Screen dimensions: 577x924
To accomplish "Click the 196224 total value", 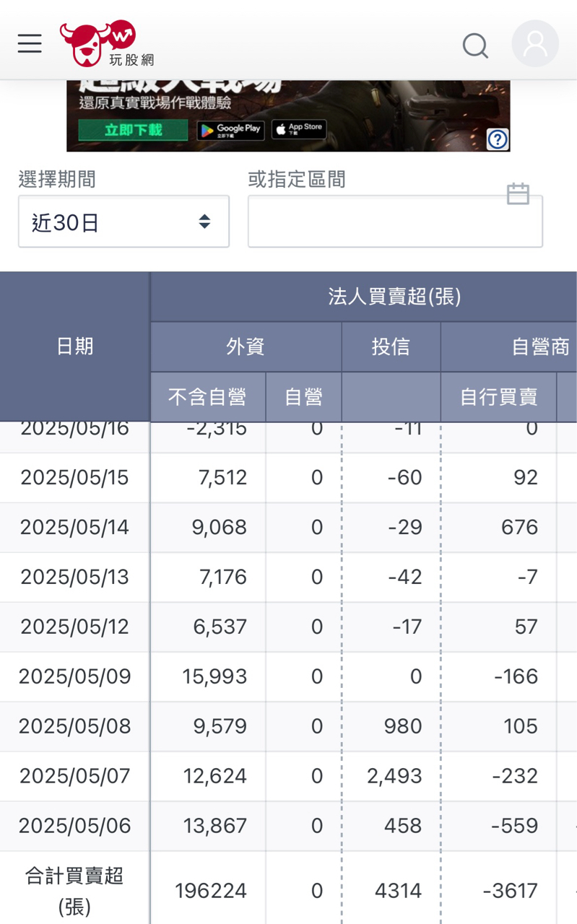I will coord(211,892).
